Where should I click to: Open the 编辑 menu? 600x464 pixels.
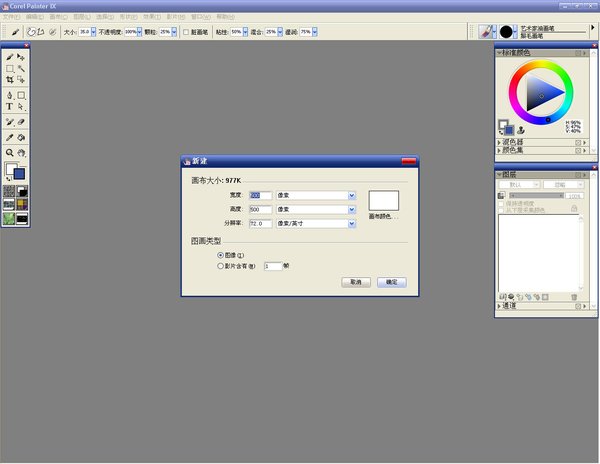(x=34, y=17)
